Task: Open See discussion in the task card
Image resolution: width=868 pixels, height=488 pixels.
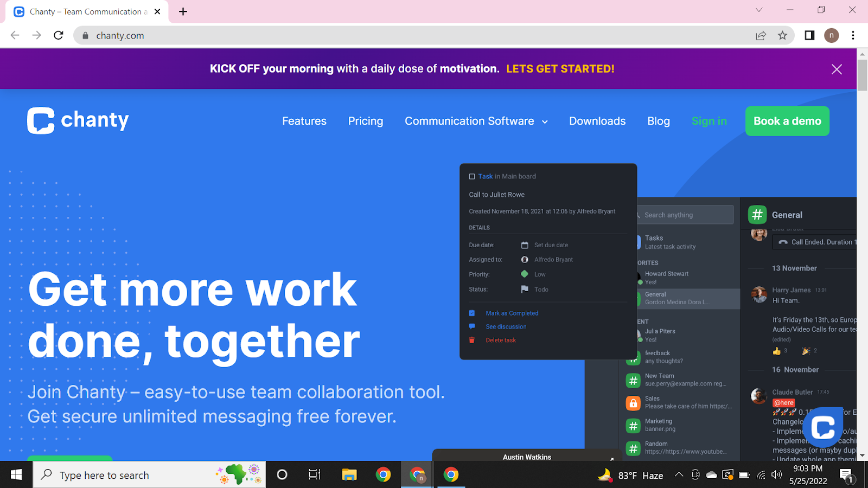Action: pyautogui.click(x=506, y=327)
